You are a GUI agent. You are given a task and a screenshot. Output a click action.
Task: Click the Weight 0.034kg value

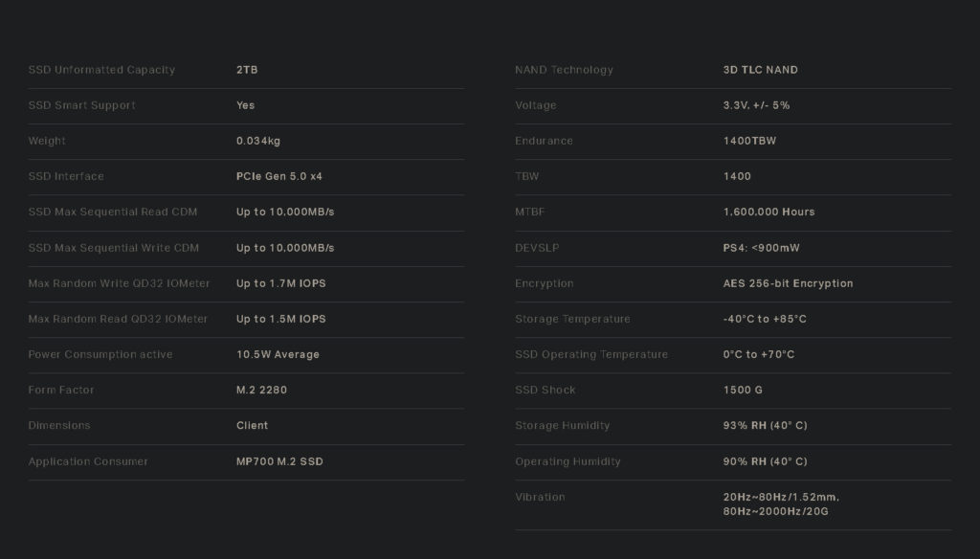pyautogui.click(x=258, y=141)
